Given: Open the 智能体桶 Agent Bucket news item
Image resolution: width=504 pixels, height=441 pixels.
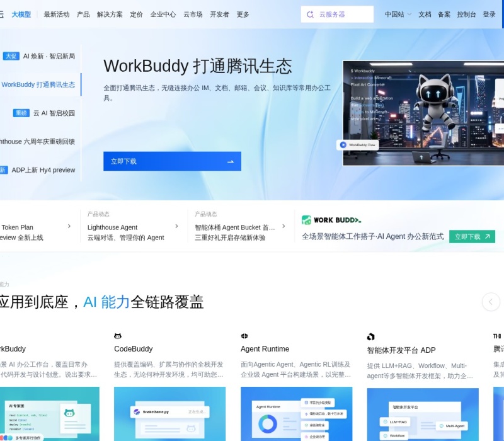Looking at the screenshot, I should pos(234,232).
